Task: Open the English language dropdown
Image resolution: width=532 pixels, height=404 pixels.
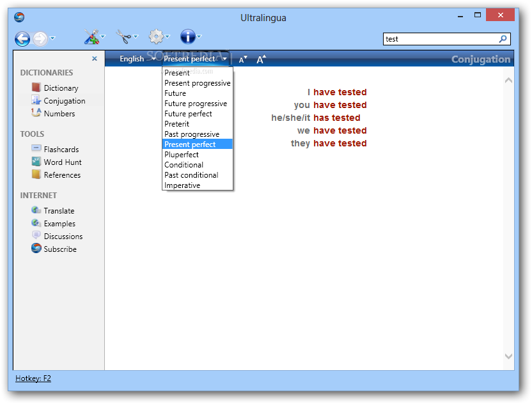Action: [137, 59]
